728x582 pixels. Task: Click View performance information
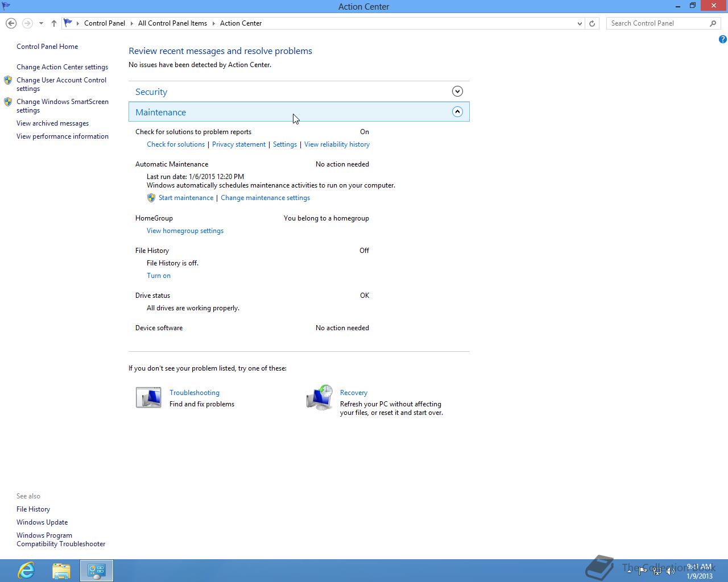[63, 136]
